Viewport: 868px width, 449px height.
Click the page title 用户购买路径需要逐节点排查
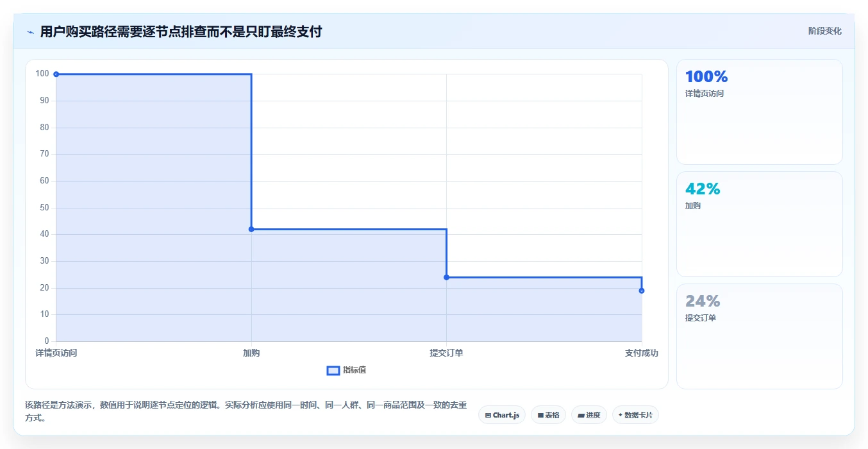tap(181, 31)
